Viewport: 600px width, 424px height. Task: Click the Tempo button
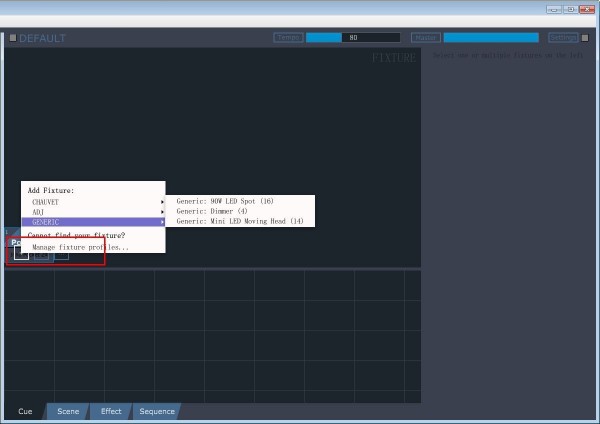click(289, 38)
